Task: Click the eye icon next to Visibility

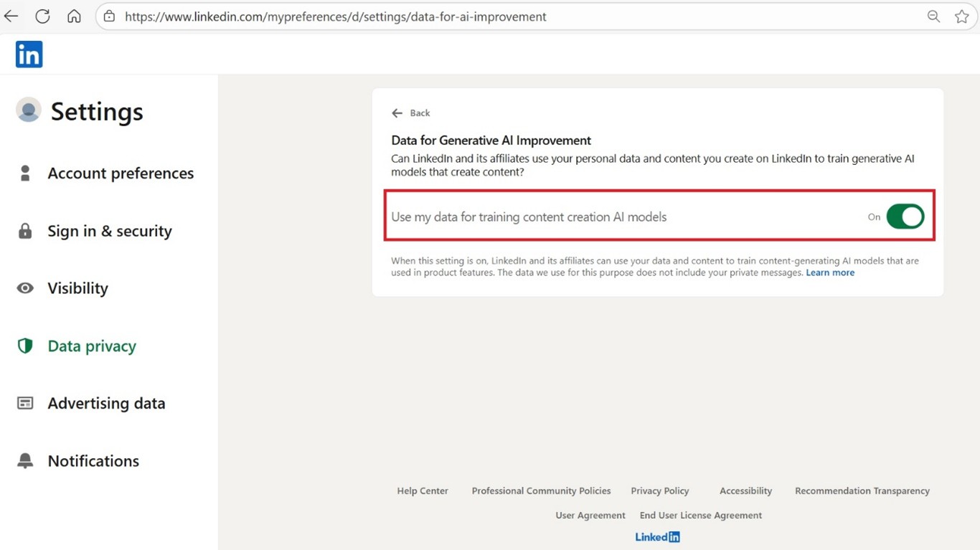Action: 25,288
